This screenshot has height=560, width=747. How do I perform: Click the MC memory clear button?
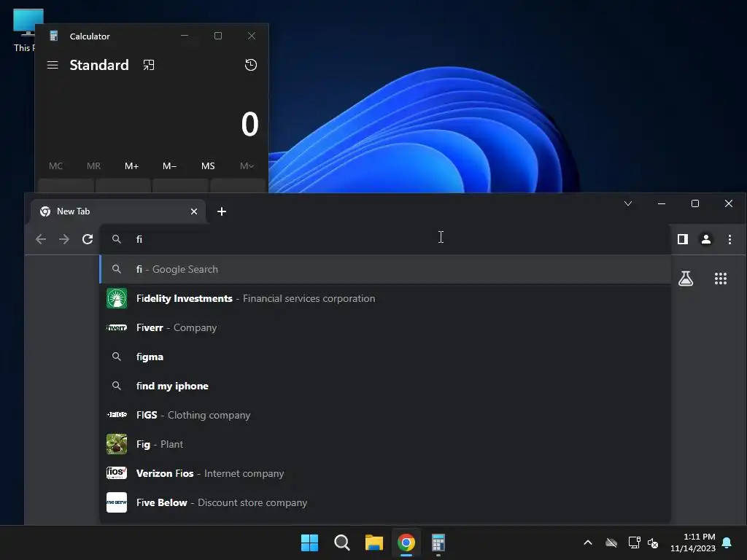[55, 166]
